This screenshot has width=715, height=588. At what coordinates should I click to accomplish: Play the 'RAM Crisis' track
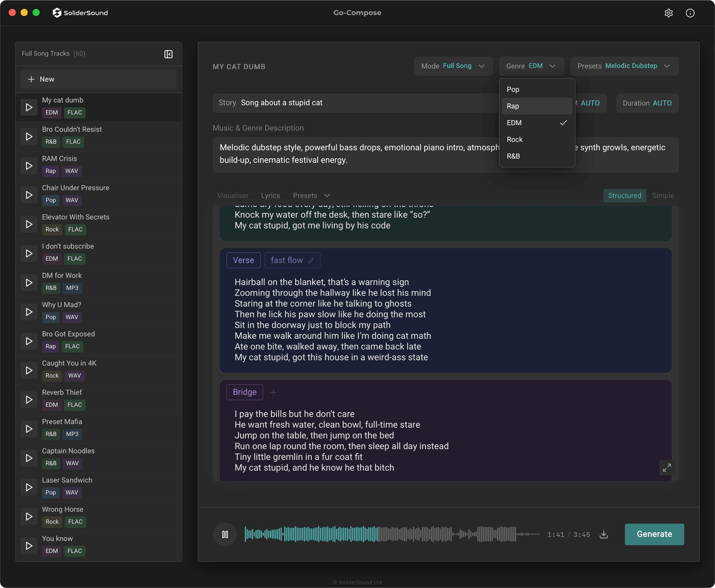(29, 166)
